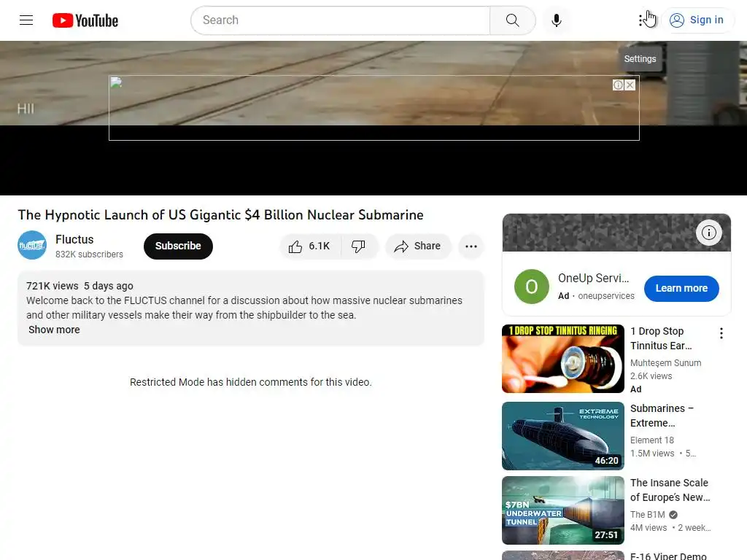This screenshot has height=560, width=747.
Task: Open OneUp Servi... ad title
Action: 593,278
